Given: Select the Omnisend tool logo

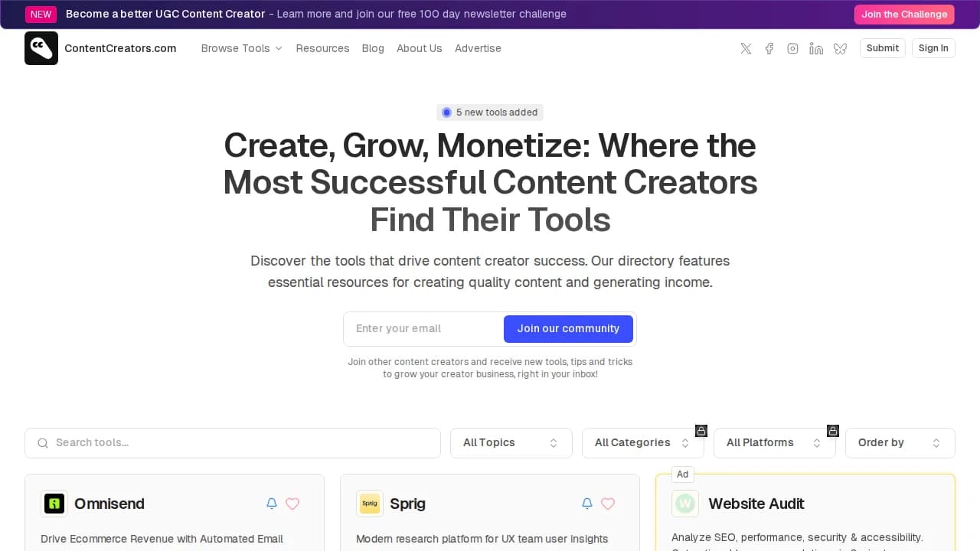Looking at the screenshot, I should click(x=54, y=504).
